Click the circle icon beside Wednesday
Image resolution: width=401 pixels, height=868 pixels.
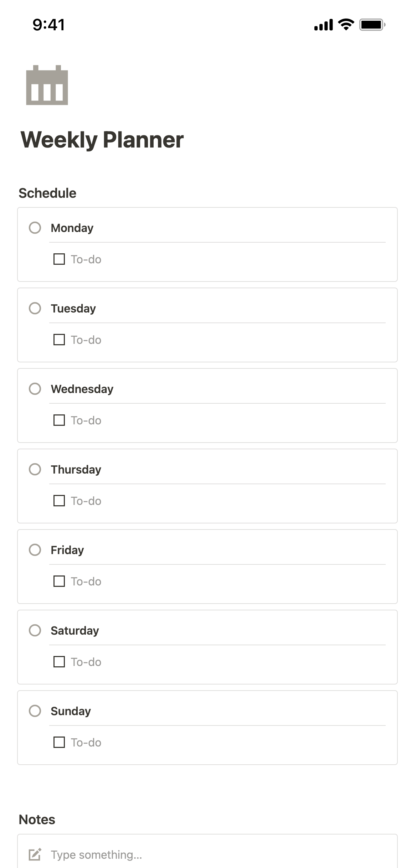click(x=35, y=389)
